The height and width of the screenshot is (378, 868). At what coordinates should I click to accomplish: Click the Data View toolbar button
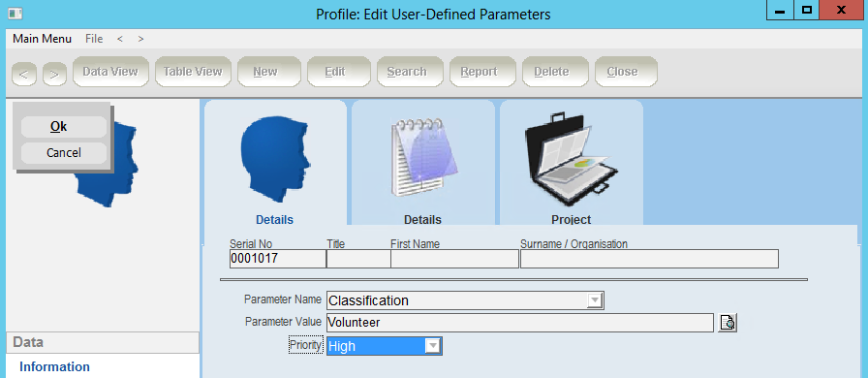(110, 72)
